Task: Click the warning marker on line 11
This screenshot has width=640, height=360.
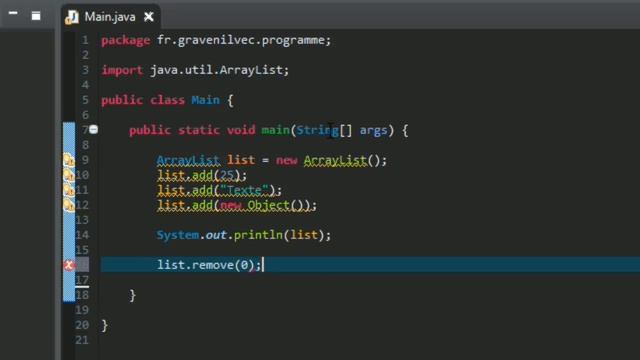Action: point(69,190)
